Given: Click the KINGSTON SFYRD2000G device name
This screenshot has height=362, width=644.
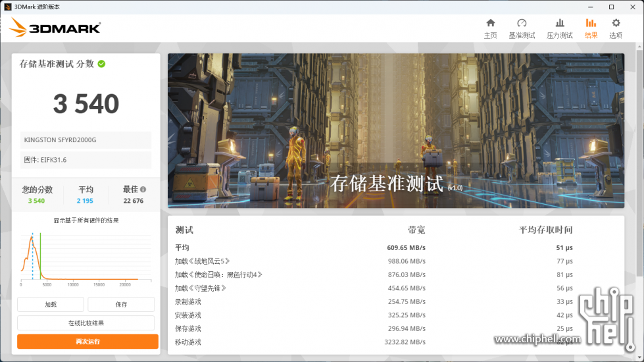Looking at the screenshot, I should click(60, 140).
